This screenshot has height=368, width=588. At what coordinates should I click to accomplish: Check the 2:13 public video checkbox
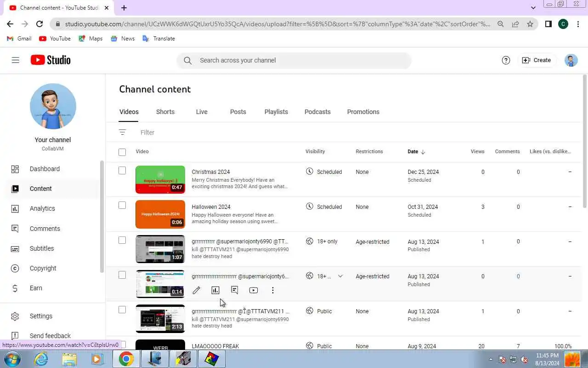(122, 310)
